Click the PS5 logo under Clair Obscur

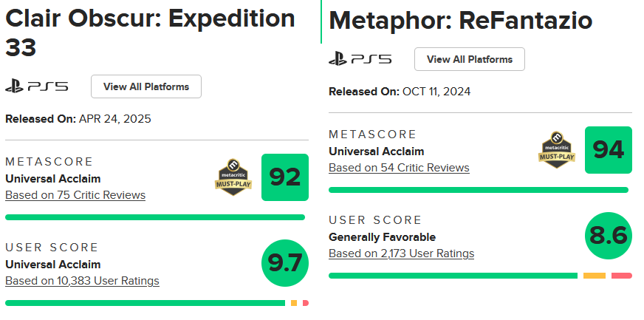tap(36, 86)
